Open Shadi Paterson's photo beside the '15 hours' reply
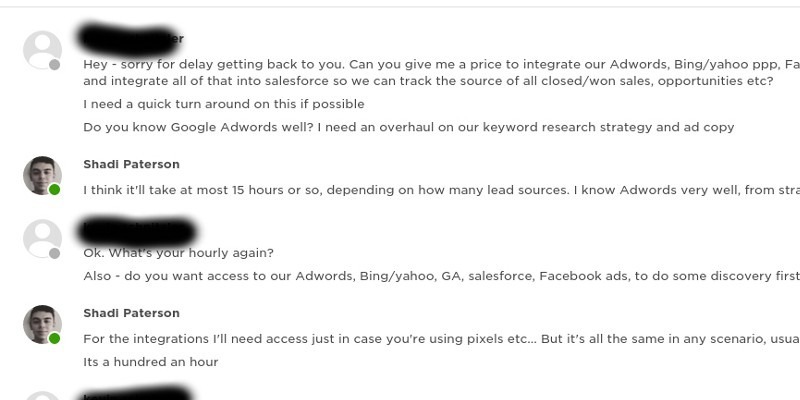The image size is (800, 400). point(42,175)
